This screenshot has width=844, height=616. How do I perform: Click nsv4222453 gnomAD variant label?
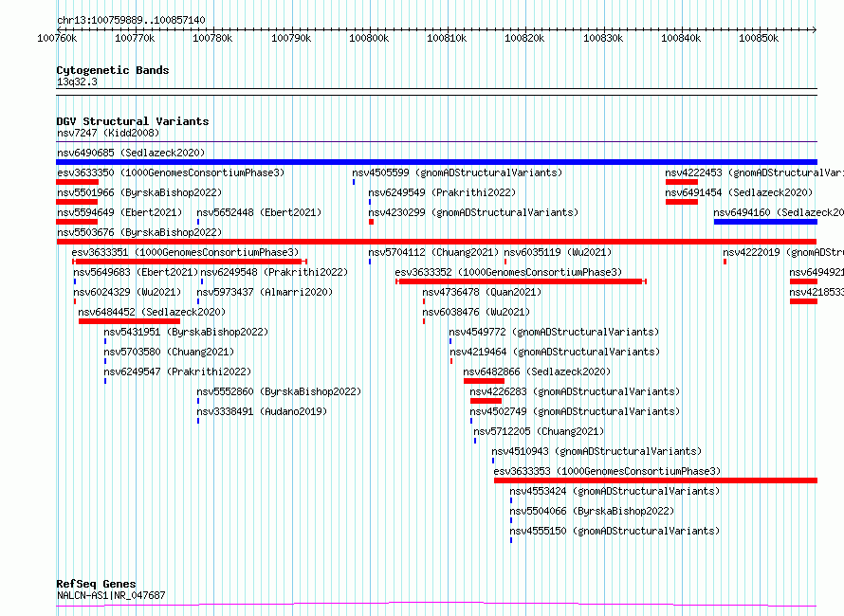[754, 172]
